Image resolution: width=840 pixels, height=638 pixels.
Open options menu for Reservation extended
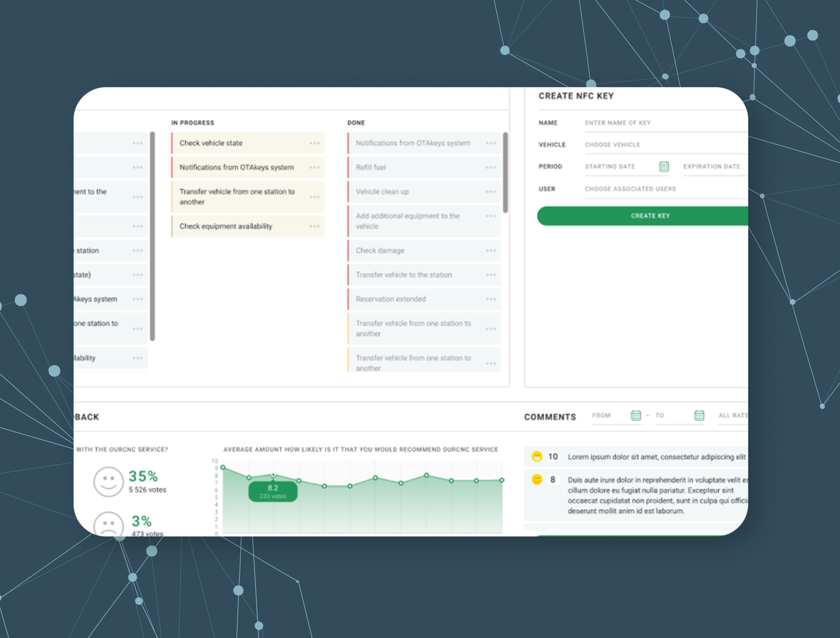(491, 299)
